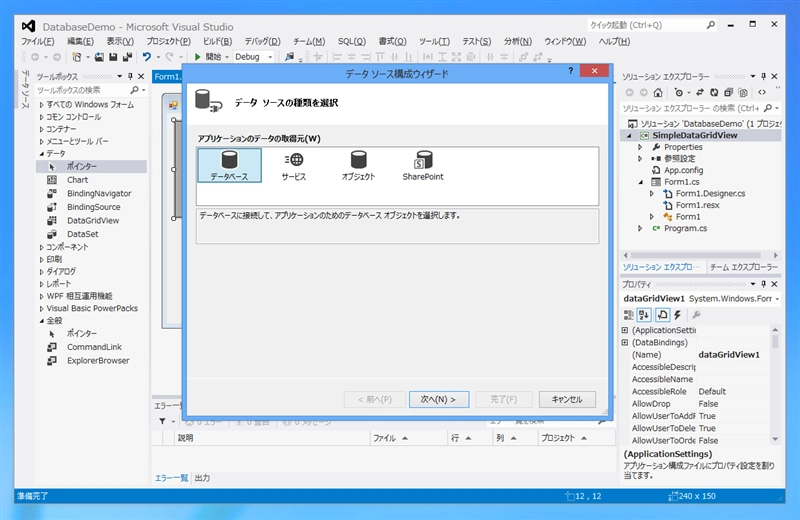
Task: Close the data source wizard dialog
Action: click(594, 71)
